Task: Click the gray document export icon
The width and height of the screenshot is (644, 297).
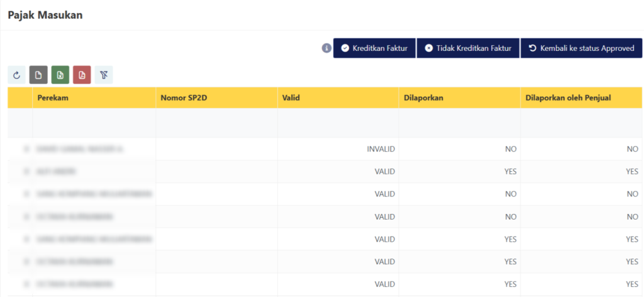Action: [x=38, y=76]
